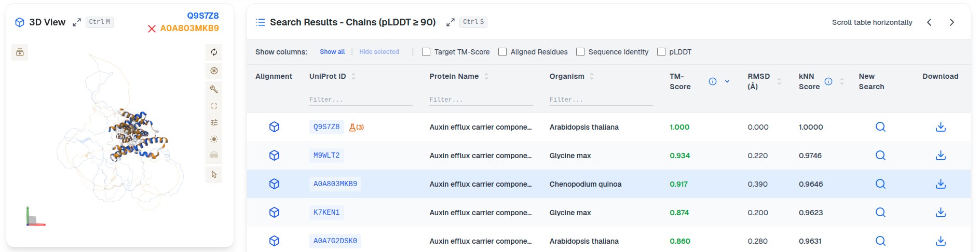Start new search from K7KEN1 row
The image size is (980, 252).
point(880,213)
